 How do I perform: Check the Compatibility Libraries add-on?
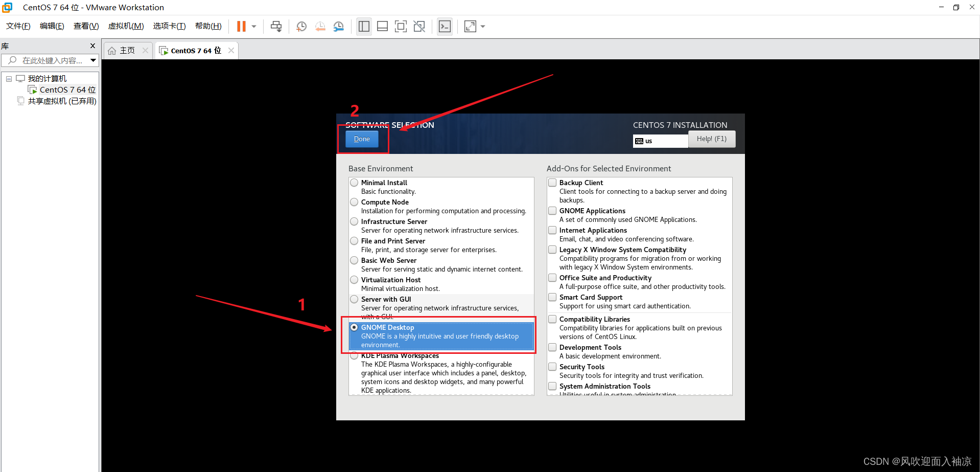pyautogui.click(x=552, y=319)
